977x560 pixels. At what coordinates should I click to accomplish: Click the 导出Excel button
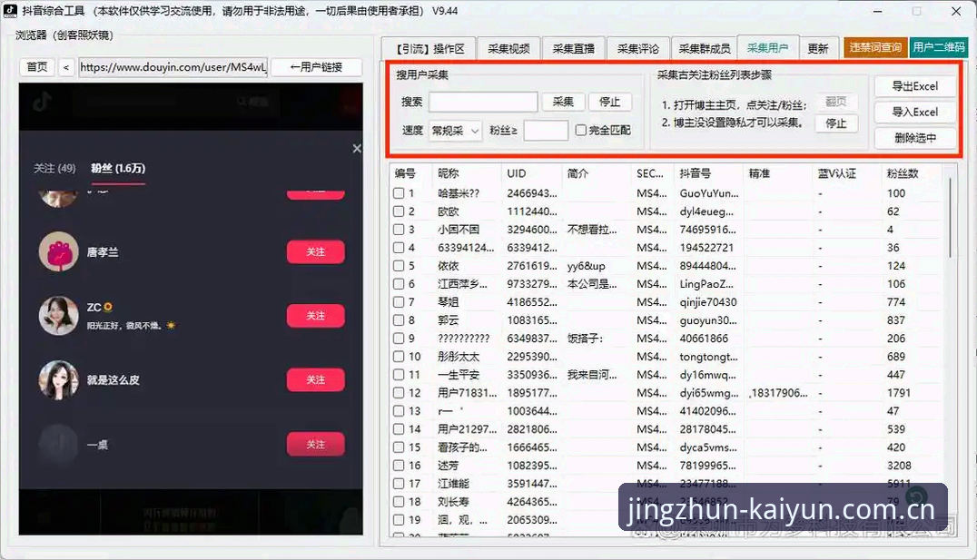tap(914, 86)
